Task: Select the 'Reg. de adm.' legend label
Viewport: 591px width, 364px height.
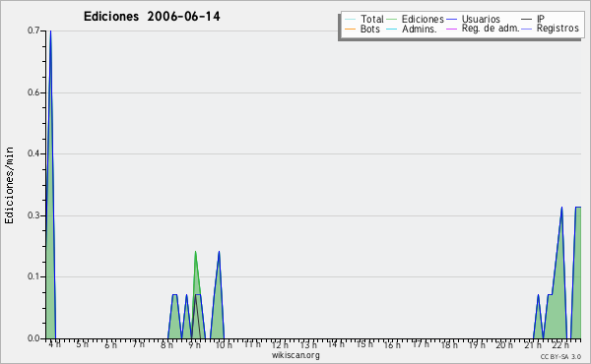Action: tap(491, 29)
